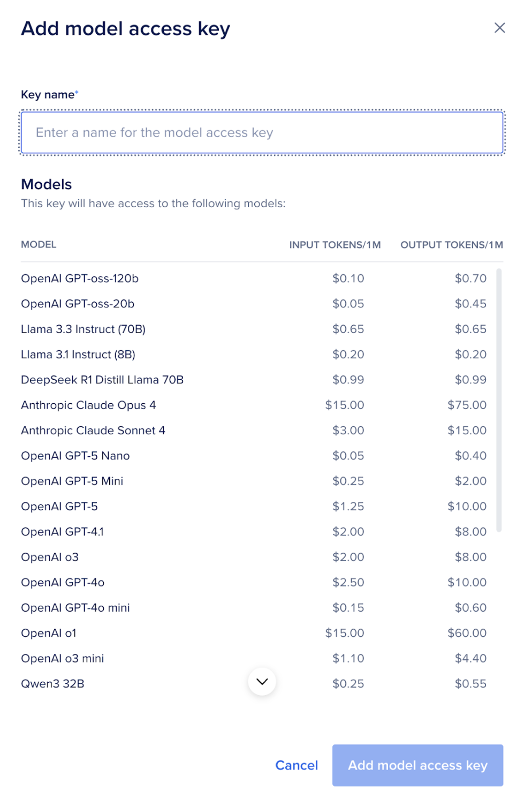
Task: Click the scroll-down chevron button
Action: pos(262,681)
